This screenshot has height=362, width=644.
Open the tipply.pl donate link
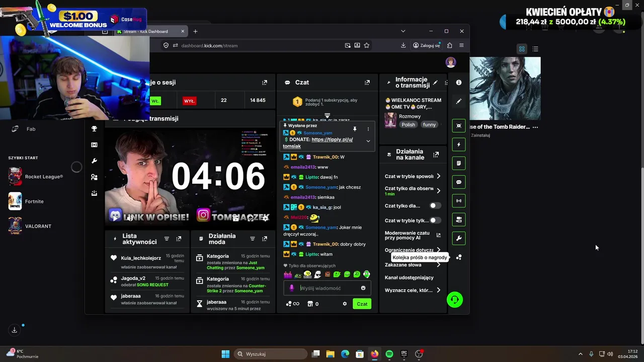318,143
